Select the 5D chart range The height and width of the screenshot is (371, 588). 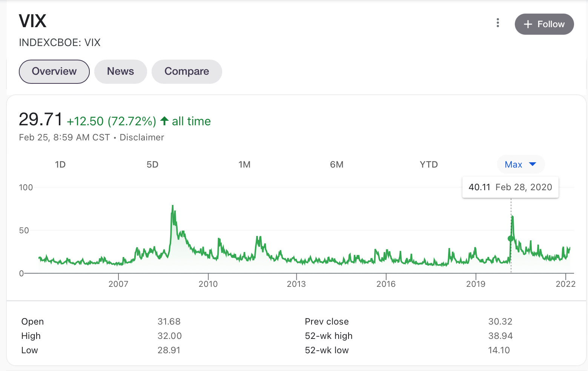click(x=152, y=165)
